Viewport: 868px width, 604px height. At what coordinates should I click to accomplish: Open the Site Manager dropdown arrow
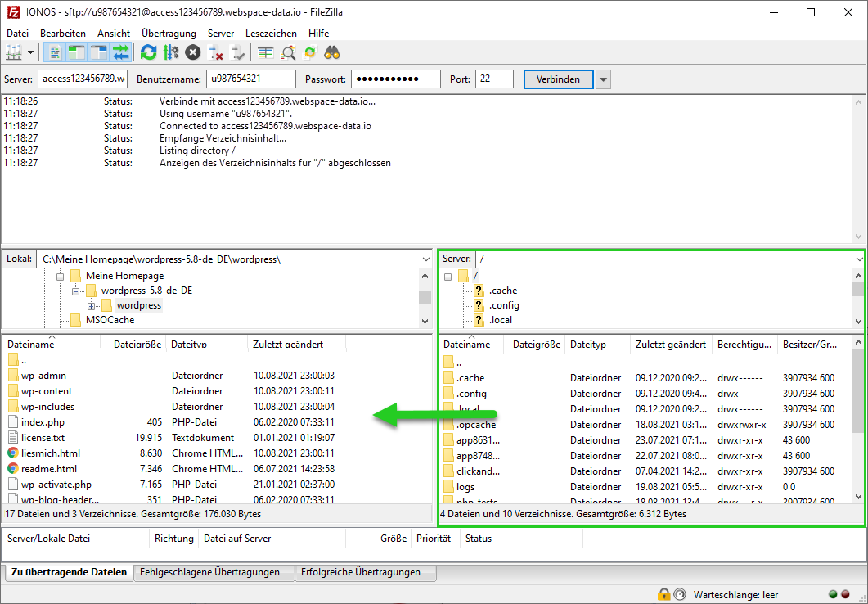pos(30,52)
